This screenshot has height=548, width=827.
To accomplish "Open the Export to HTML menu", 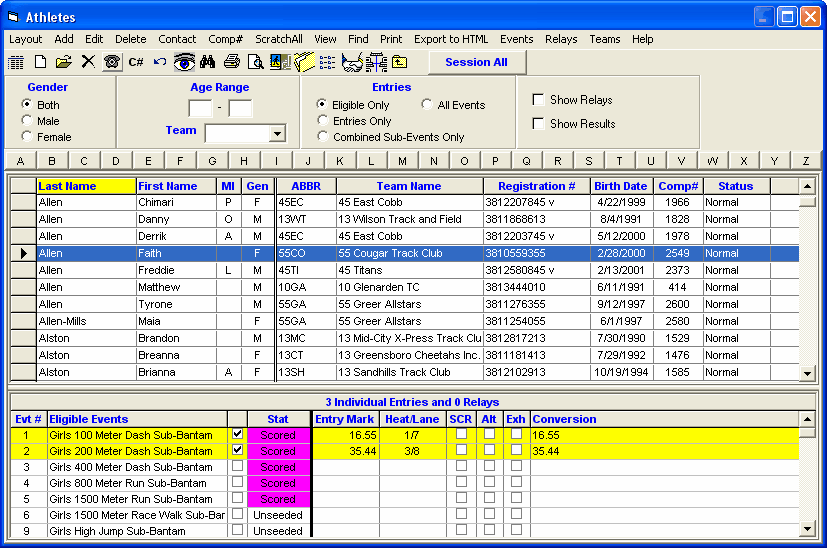I will click(451, 39).
